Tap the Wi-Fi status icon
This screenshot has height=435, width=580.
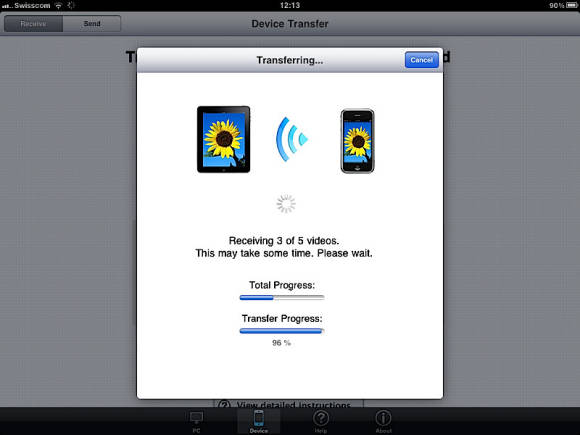tap(58, 5)
